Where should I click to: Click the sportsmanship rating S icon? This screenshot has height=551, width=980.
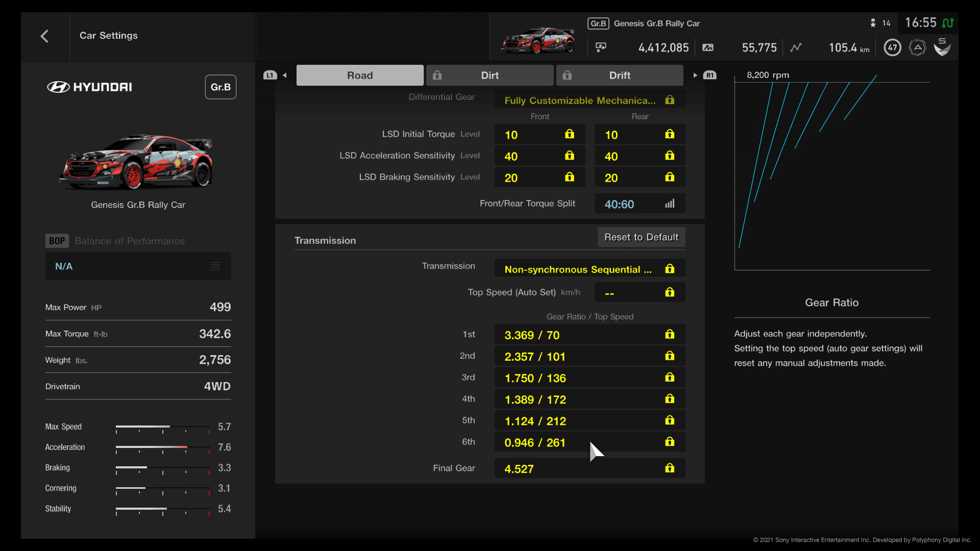[942, 47]
